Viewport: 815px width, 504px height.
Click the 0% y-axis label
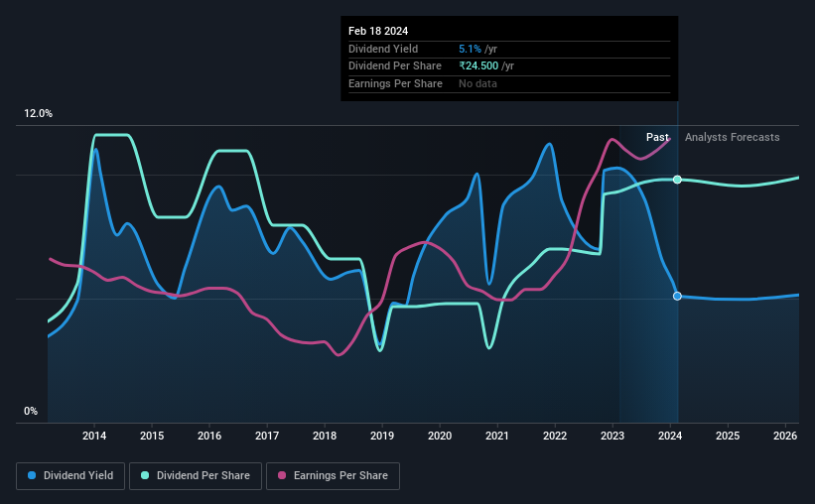pos(31,411)
